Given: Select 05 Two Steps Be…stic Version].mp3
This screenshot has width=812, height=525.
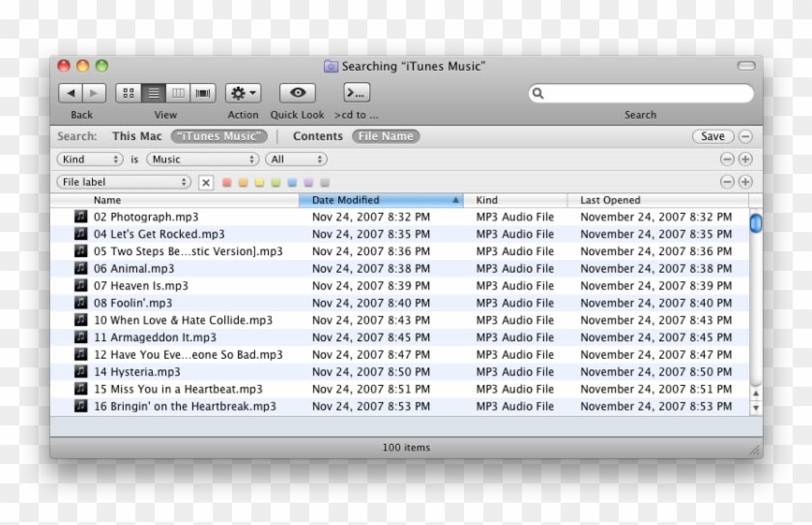Looking at the screenshot, I should click(x=400, y=251).
